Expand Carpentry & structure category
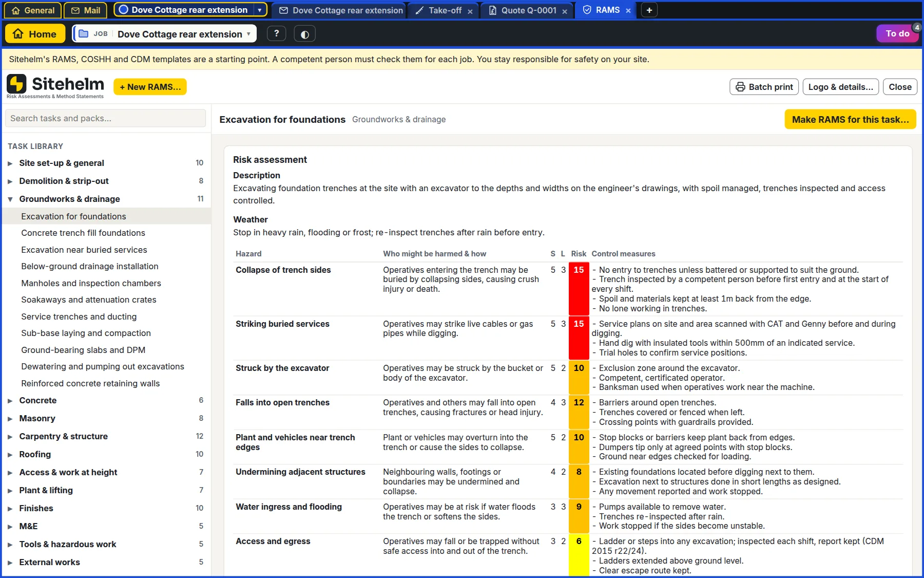Image resolution: width=924 pixels, height=578 pixels. (106, 436)
